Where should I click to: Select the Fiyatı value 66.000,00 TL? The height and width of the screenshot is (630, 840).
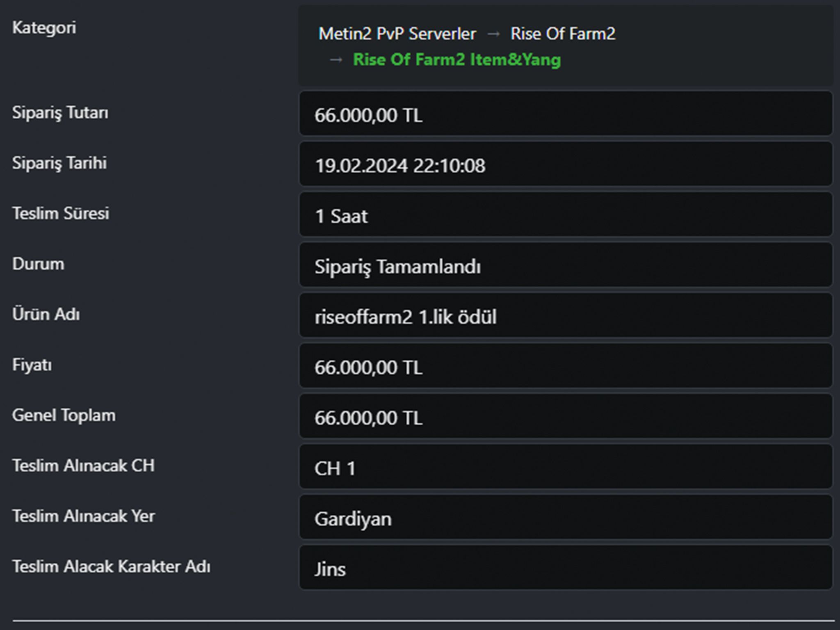pyautogui.click(x=368, y=367)
